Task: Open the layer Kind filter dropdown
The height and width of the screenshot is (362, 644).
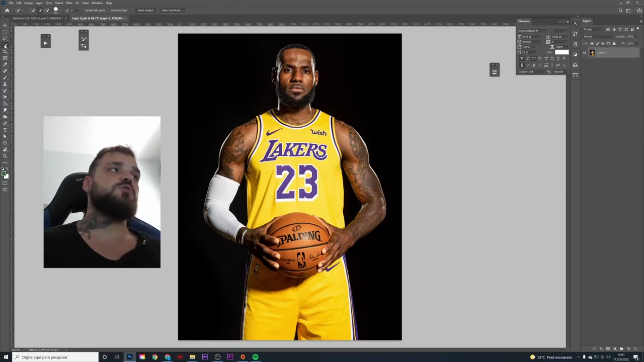Action: tap(593, 29)
